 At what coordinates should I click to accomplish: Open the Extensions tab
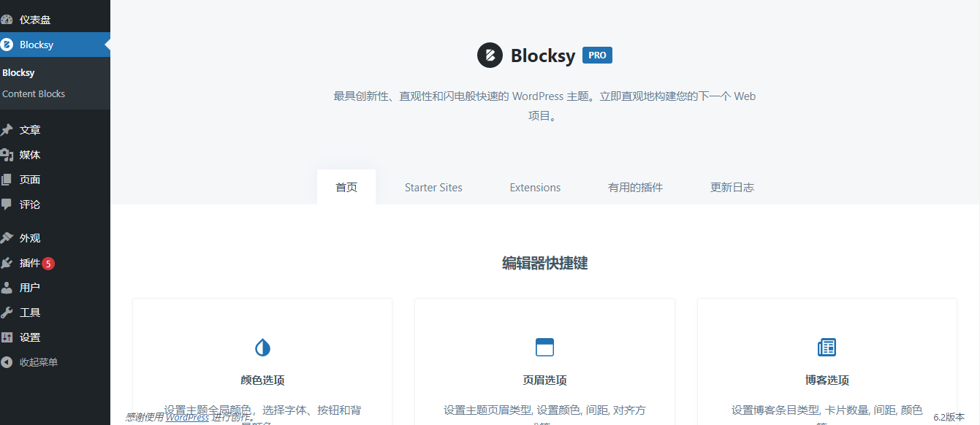coord(534,187)
